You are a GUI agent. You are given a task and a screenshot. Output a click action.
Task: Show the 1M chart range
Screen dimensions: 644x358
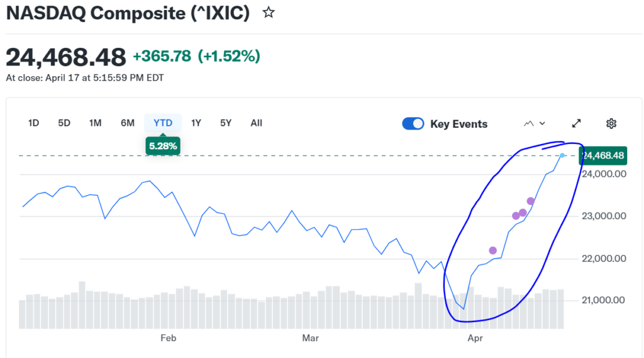pos(95,123)
